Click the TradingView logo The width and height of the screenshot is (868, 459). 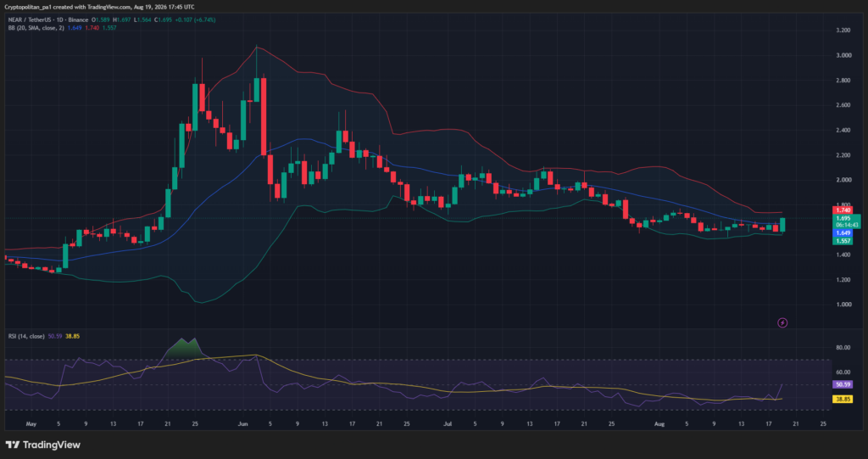(x=42, y=445)
